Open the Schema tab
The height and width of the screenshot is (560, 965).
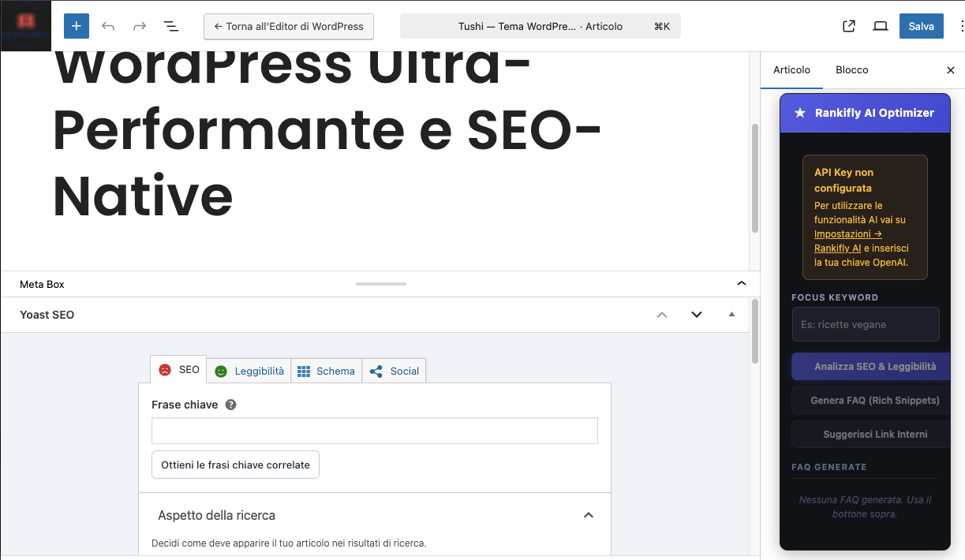pyautogui.click(x=327, y=371)
